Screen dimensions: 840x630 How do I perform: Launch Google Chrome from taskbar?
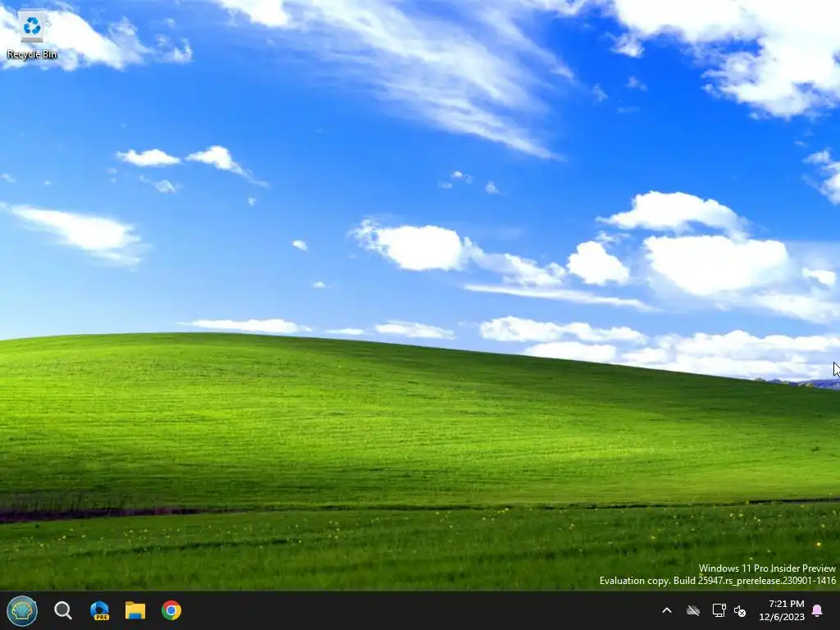[171, 610]
